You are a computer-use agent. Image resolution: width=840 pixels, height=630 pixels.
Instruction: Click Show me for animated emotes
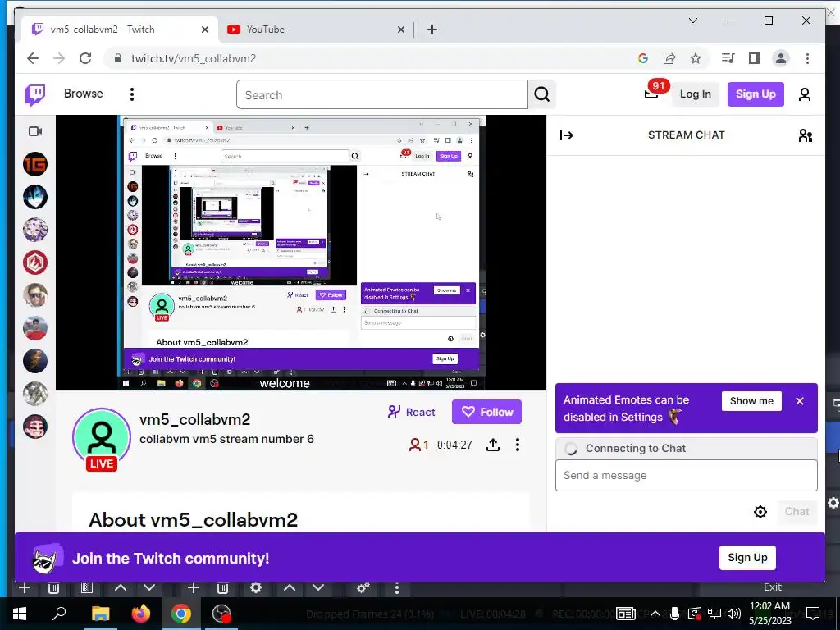pyautogui.click(x=751, y=400)
